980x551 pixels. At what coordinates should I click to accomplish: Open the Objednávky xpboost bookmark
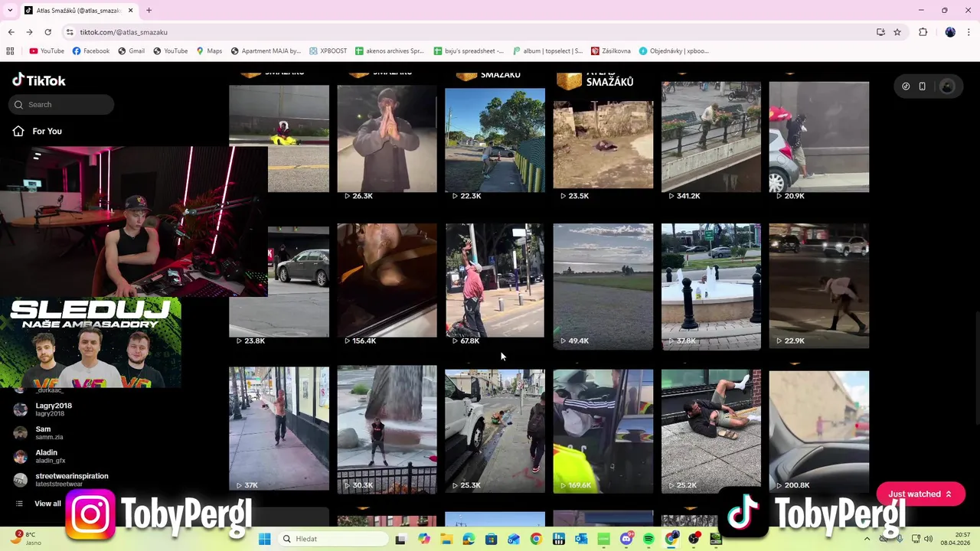point(674,51)
